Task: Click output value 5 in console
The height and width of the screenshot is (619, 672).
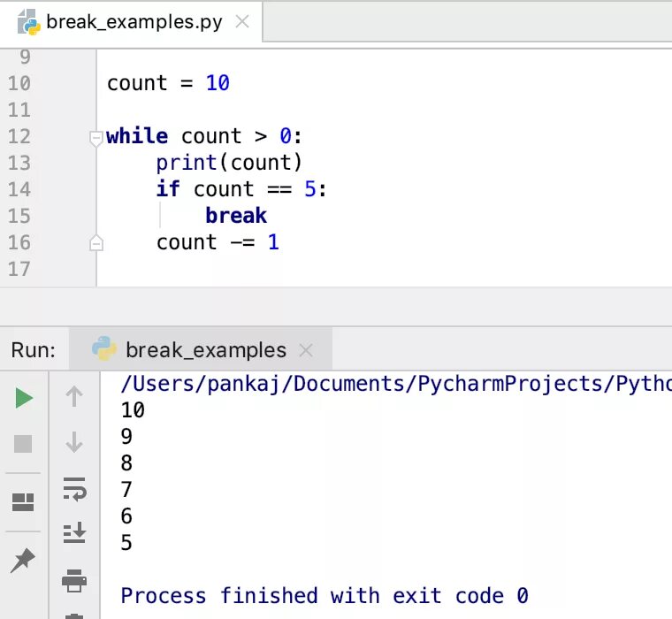Action: pos(126,543)
